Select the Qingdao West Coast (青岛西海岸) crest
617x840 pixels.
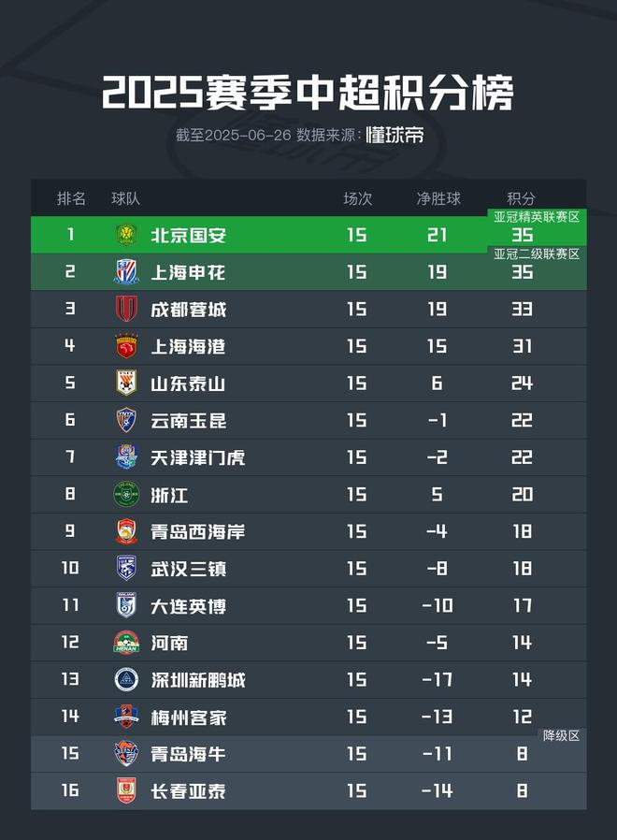(126, 531)
